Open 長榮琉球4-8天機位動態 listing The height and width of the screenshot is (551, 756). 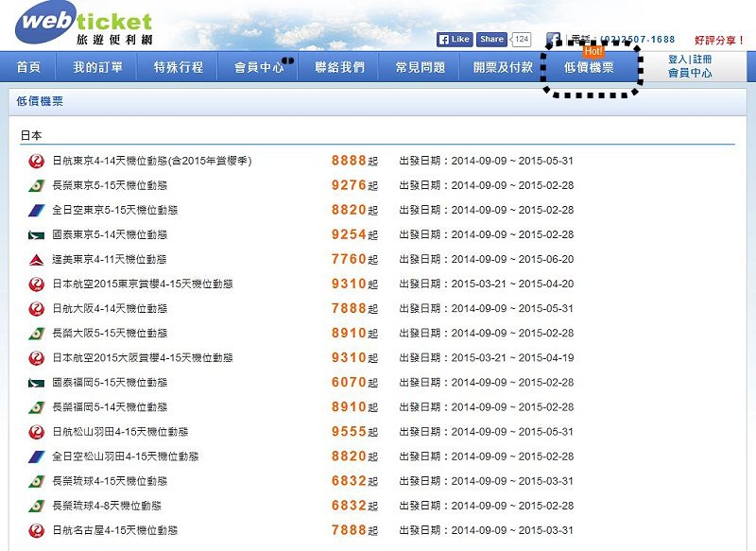click(107, 506)
